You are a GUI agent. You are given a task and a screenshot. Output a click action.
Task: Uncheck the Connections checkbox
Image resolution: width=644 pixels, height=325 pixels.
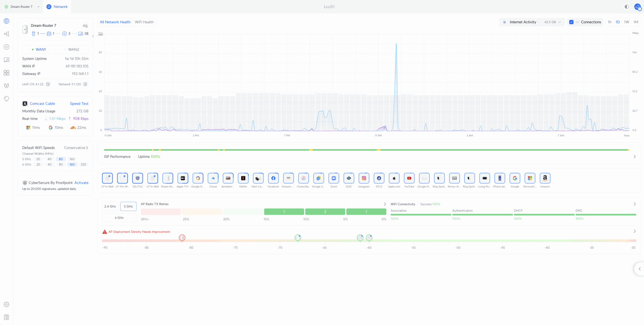pos(571,22)
